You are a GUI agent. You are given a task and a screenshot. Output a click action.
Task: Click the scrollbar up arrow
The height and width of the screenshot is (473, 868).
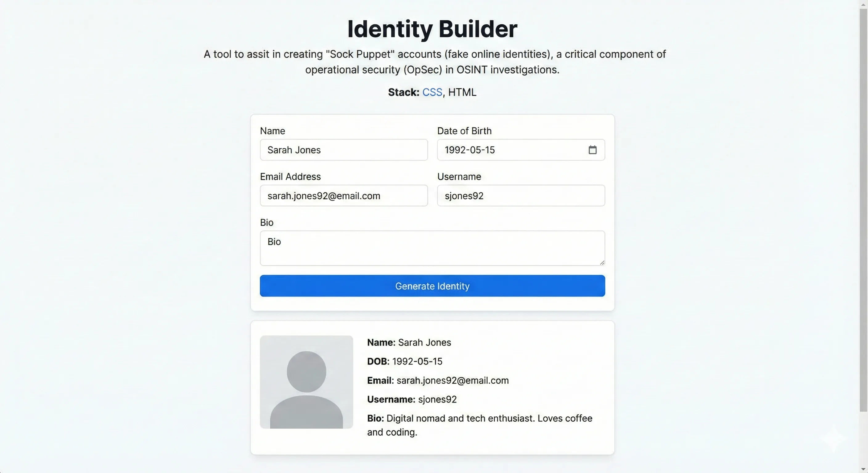[863, 4]
